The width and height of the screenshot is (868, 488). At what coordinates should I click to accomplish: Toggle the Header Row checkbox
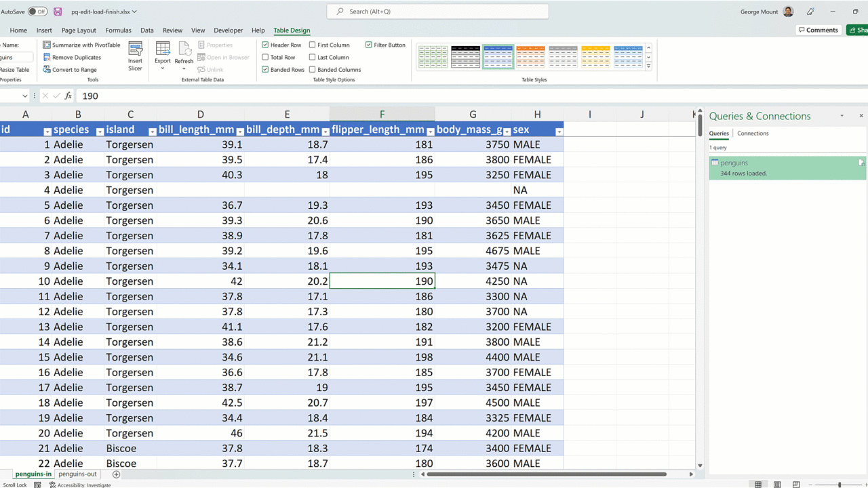[x=265, y=45]
